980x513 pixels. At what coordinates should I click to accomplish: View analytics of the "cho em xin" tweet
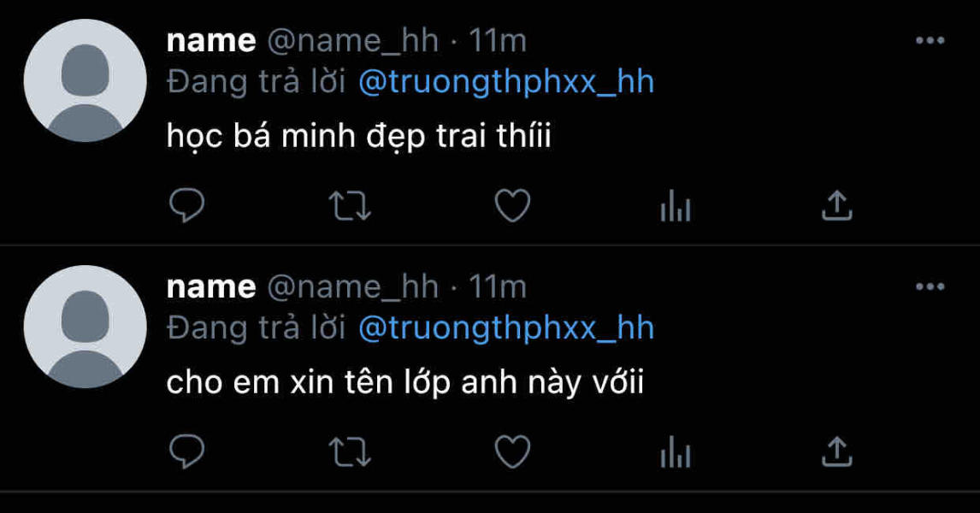click(x=676, y=453)
